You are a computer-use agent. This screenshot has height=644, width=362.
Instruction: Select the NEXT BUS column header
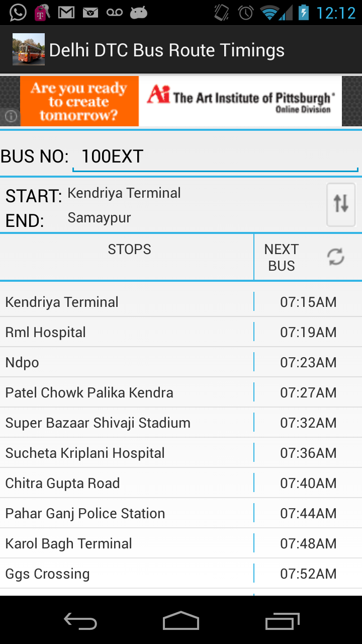(282, 257)
